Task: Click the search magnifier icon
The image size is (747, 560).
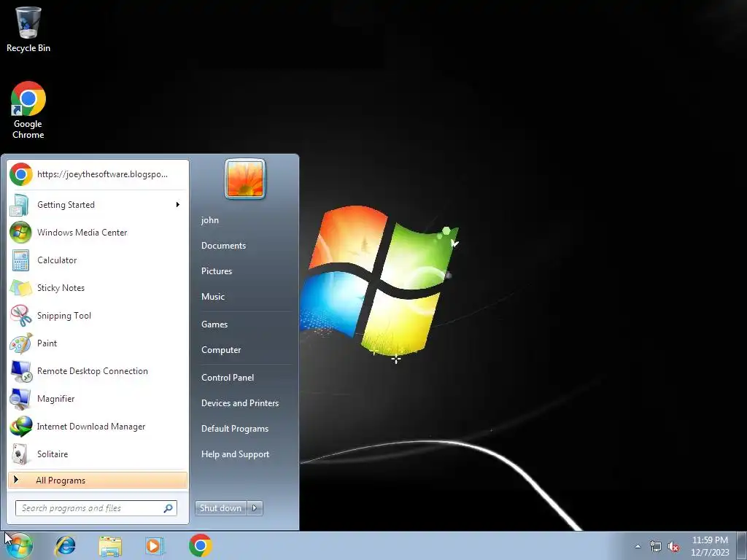Action: point(169,508)
